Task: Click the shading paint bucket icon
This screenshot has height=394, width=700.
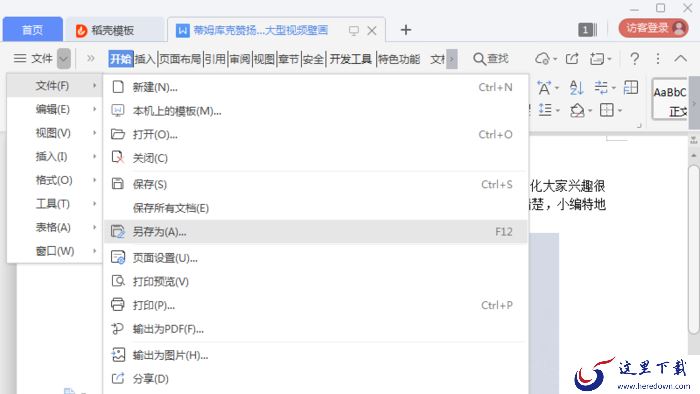Action: [577, 110]
